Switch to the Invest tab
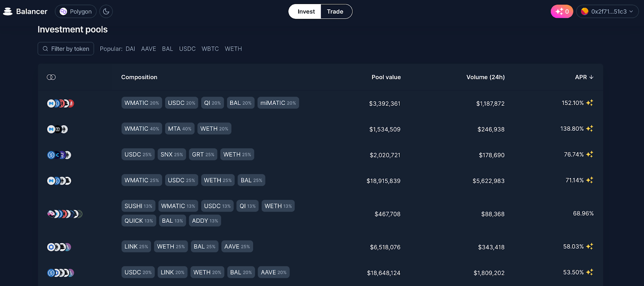Image resolution: width=644 pixels, height=286 pixels. (306, 12)
